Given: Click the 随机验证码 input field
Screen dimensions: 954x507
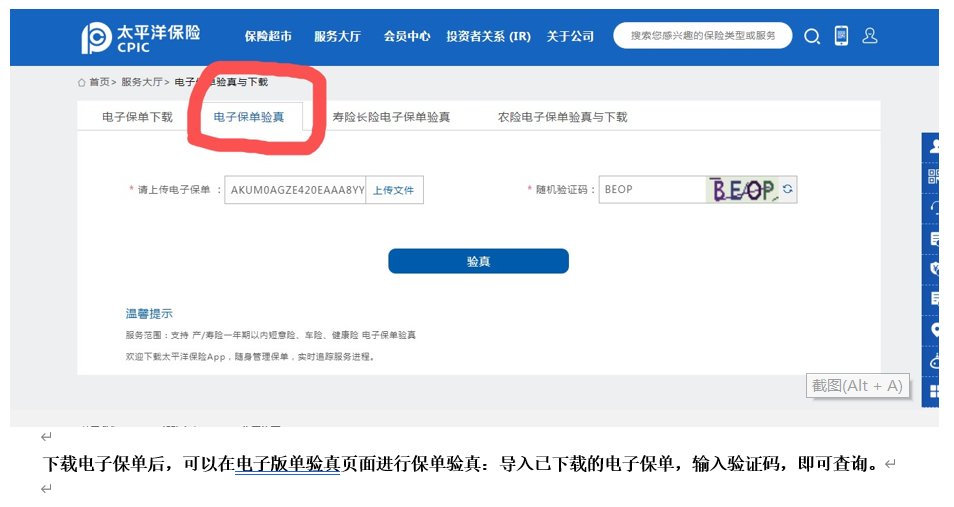Looking at the screenshot, I should (x=651, y=189).
